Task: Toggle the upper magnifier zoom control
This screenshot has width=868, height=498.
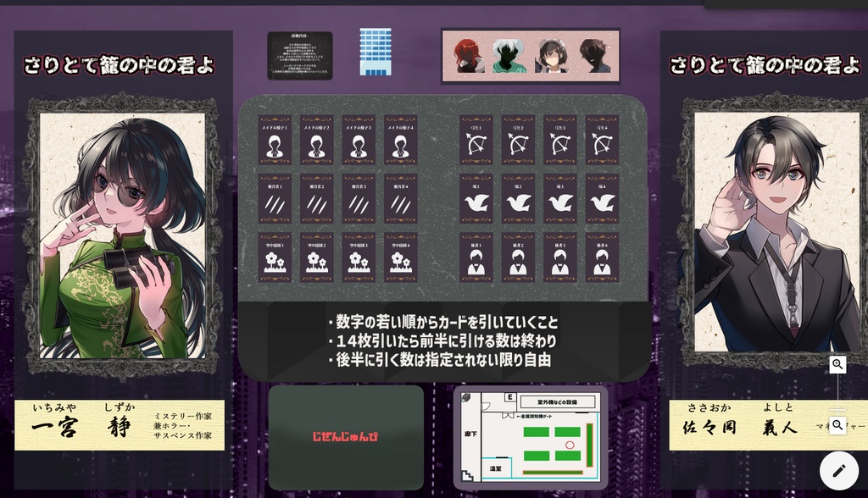Action: point(838,365)
